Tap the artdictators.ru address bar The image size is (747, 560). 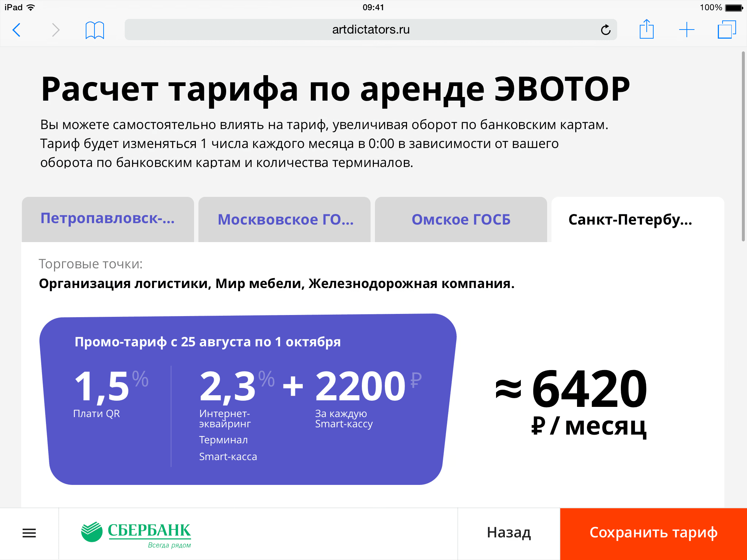point(370,30)
